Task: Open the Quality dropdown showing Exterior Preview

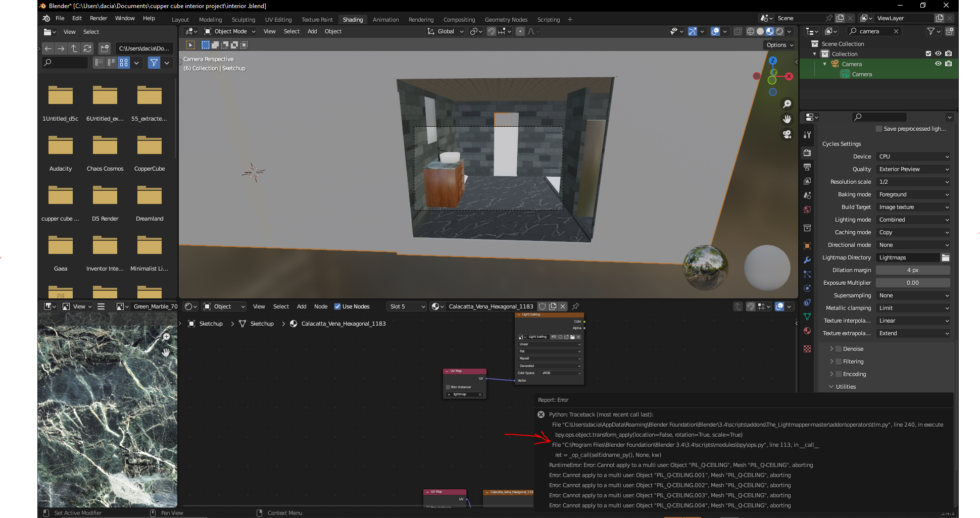Action: click(x=913, y=169)
